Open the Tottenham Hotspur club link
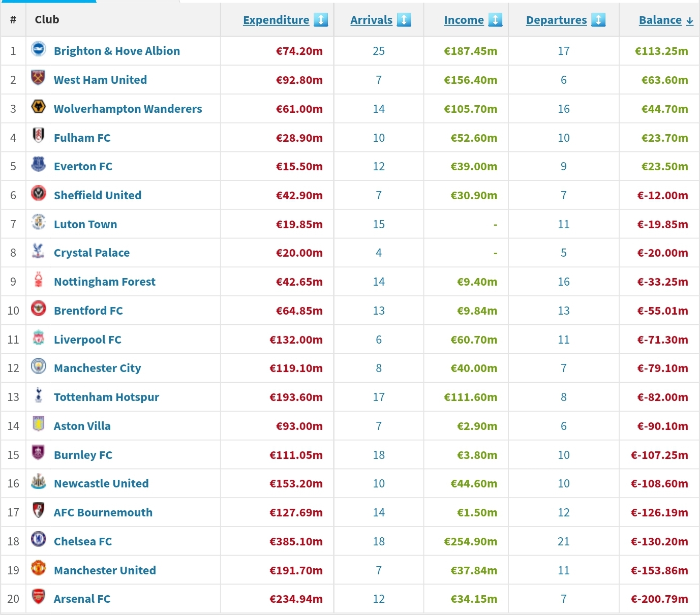The height and width of the screenshot is (615, 700). click(x=106, y=397)
